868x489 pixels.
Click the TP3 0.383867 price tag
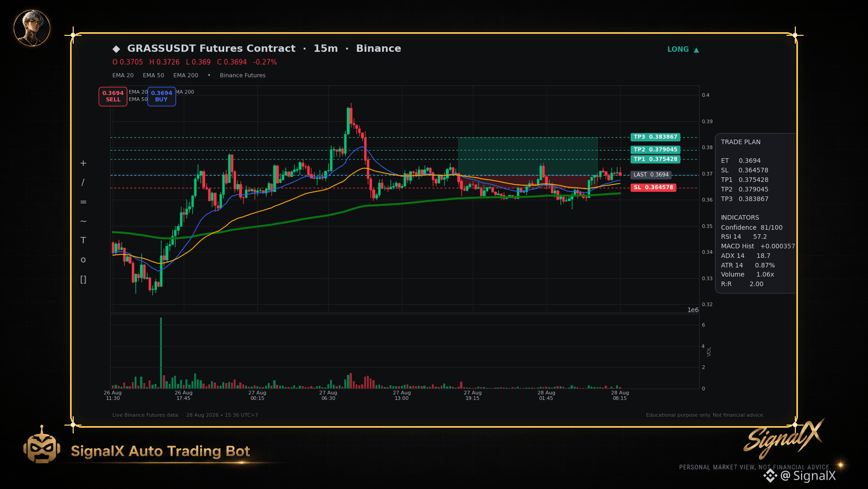[x=655, y=137]
